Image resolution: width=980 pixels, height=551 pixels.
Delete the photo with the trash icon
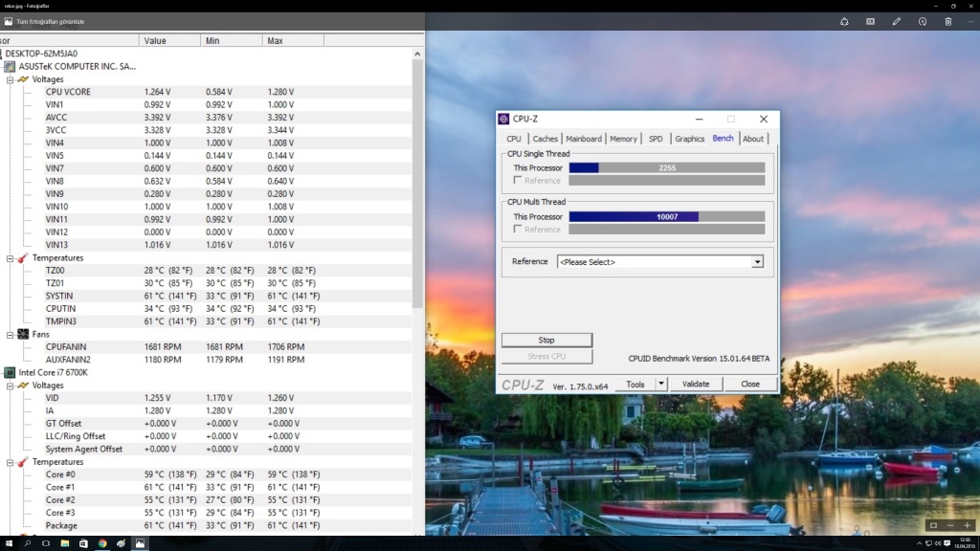[948, 21]
